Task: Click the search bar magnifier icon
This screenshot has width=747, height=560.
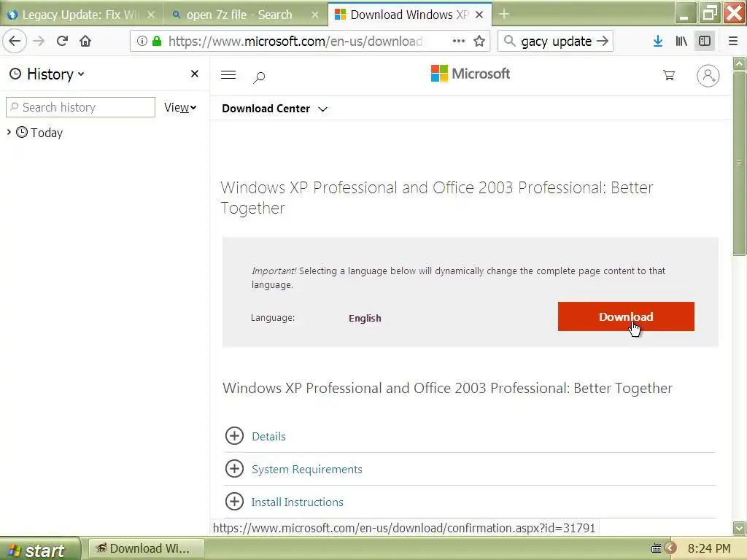Action: pos(510,41)
